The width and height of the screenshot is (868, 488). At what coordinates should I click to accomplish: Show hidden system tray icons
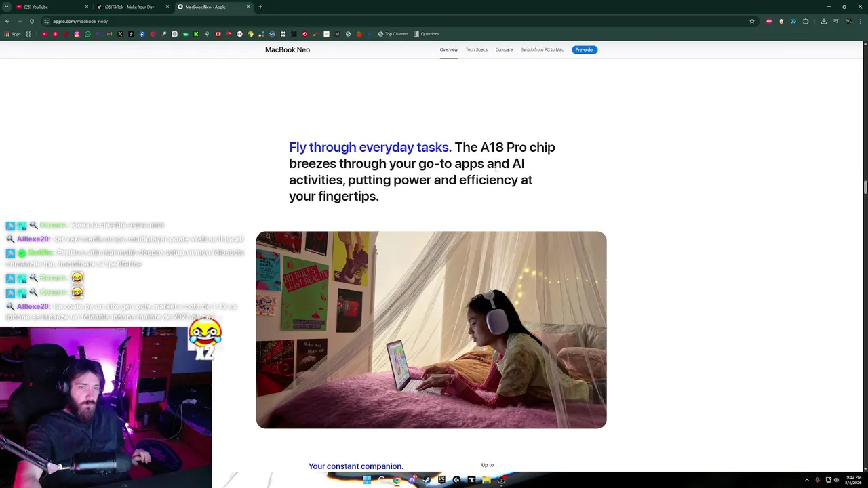pyautogui.click(x=806, y=480)
